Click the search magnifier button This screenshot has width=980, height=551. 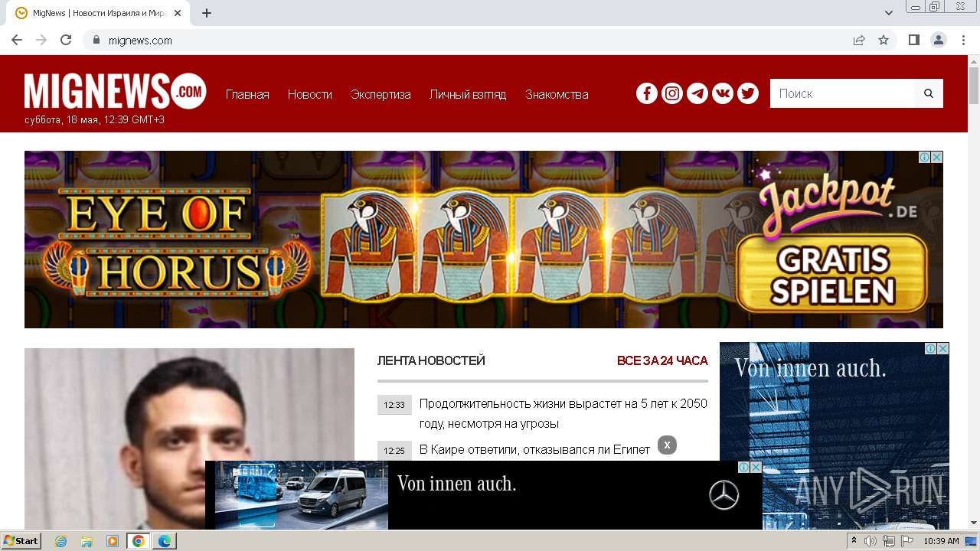point(929,93)
